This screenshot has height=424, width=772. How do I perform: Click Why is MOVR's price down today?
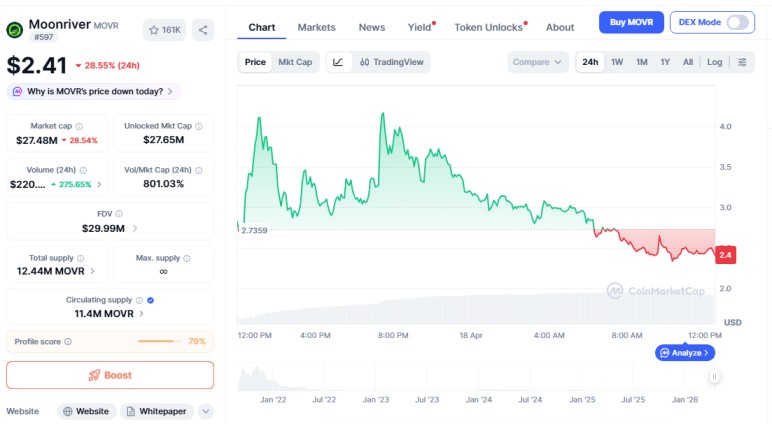tap(94, 92)
